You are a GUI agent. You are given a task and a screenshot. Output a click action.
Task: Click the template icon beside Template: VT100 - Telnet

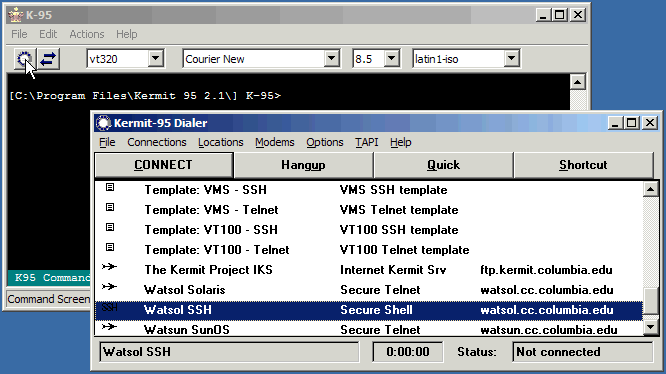point(110,247)
